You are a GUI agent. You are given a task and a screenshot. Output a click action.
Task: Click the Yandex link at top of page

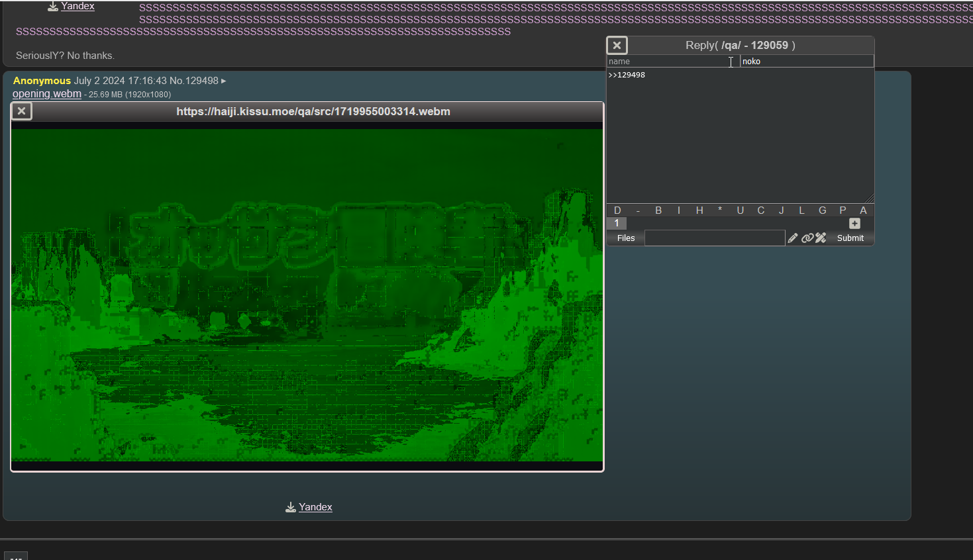point(77,6)
